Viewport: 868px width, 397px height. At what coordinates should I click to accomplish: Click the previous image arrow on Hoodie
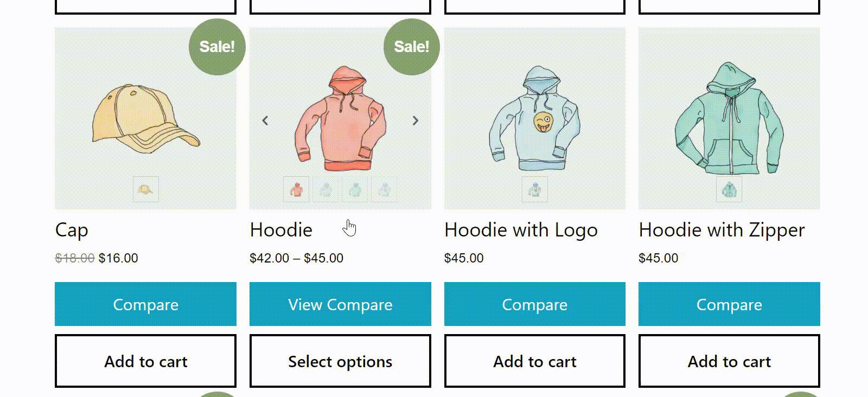[x=265, y=120]
